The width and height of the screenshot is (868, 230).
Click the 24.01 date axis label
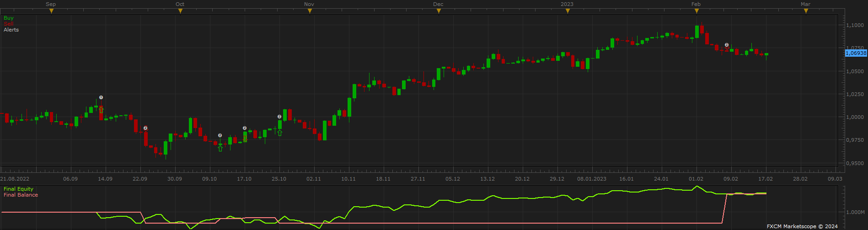tap(661, 179)
